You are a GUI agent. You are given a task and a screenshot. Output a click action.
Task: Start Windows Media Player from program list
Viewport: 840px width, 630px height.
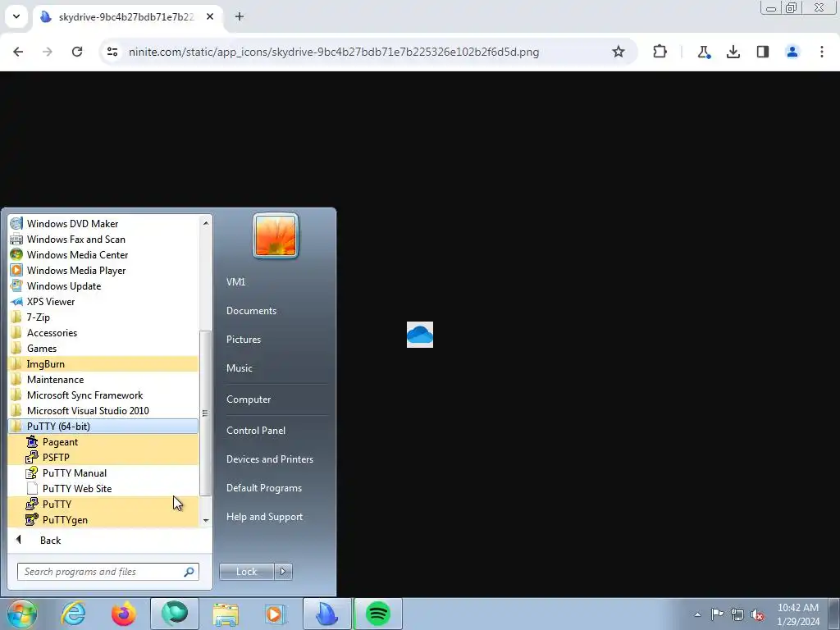(x=103, y=270)
